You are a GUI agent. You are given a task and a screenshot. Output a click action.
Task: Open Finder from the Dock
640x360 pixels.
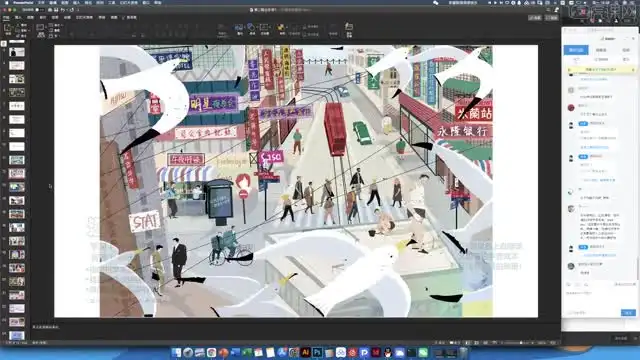click(x=176, y=352)
